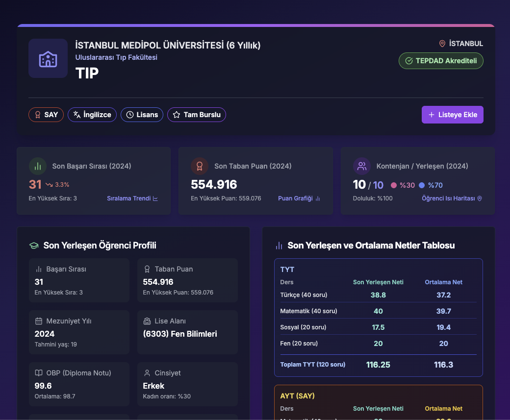Click the calendar icon beside Mezuniyet Yılı
The width and height of the screenshot is (510, 420).
tap(39, 321)
